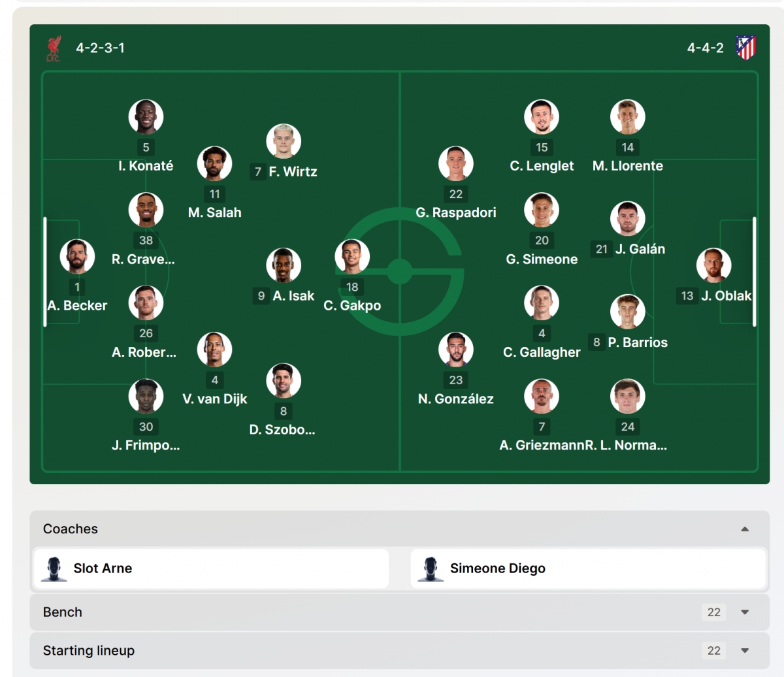This screenshot has width=784, height=677.
Task: Click the Starting lineup count badge
Action: 714,651
